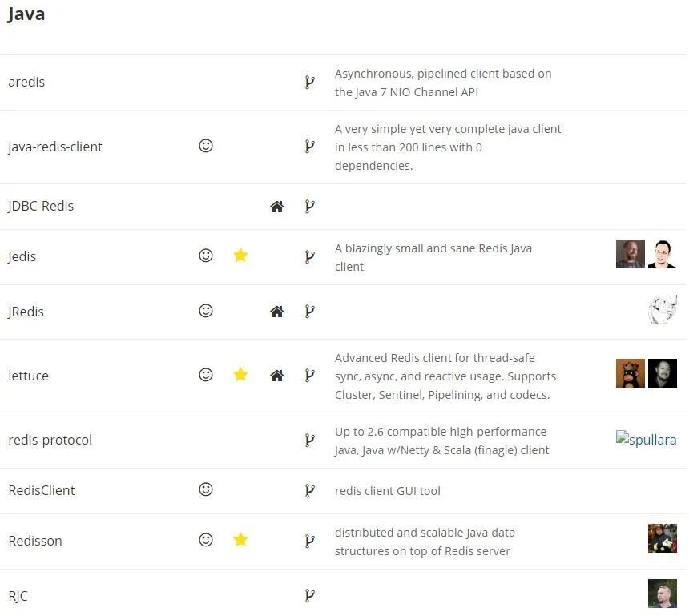
Task: Click the yellow star next to Jedis
Action: pos(240,256)
